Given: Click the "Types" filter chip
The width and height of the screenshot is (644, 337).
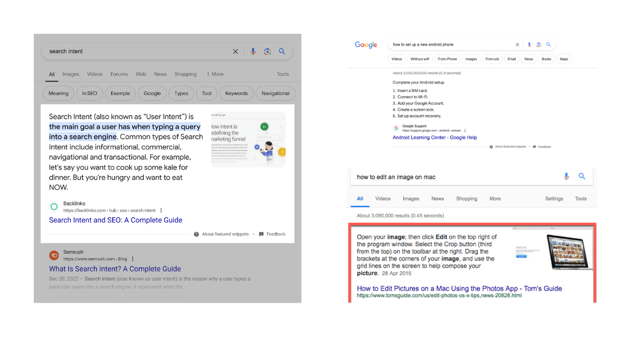Looking at the screenshot, I should coord(181,93).
